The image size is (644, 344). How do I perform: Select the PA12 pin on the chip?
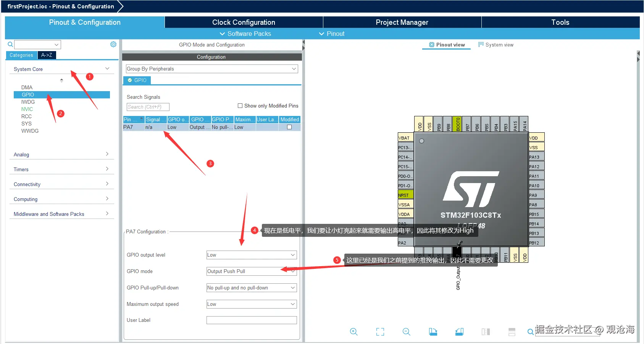(x=536, y=166)
